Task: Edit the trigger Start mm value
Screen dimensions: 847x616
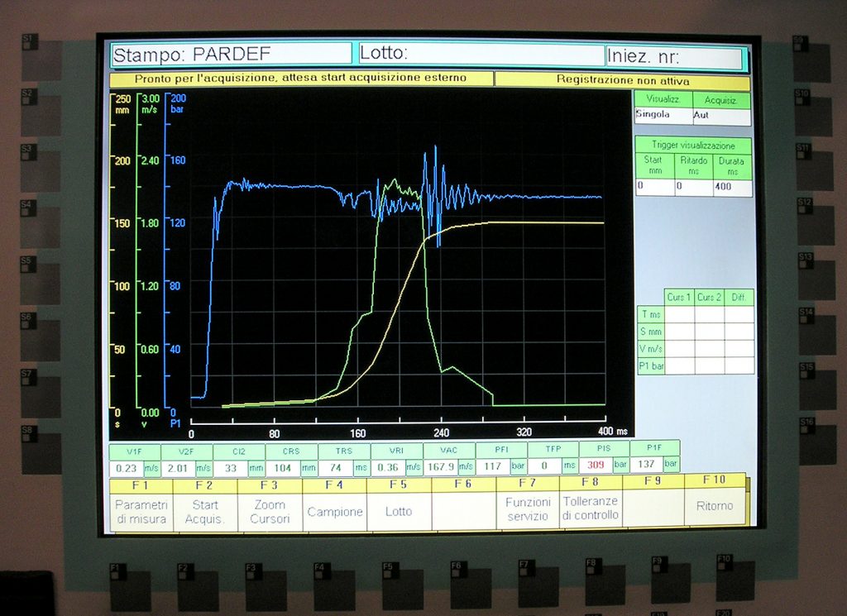Action: click(653, 188)
